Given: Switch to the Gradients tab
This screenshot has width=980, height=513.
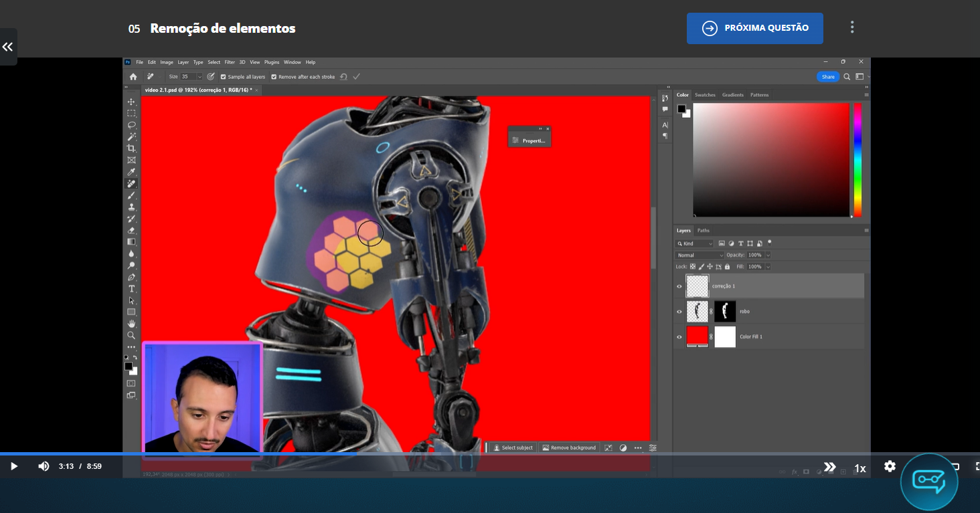Looking at the screenshot, I should point(733,95).
